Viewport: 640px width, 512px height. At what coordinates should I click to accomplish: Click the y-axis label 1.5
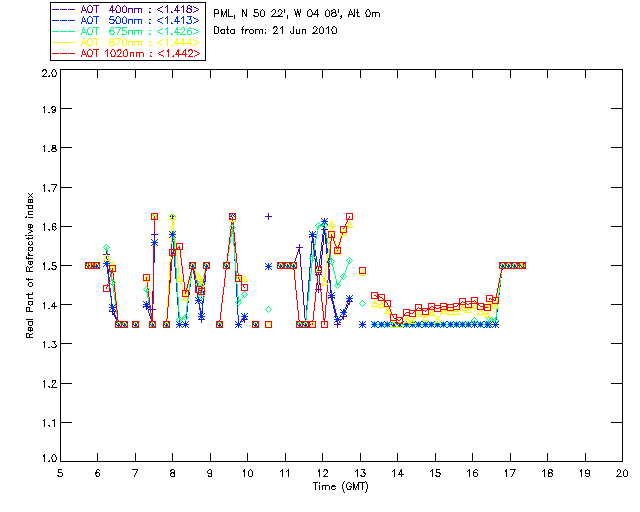[x=49, y=266]
